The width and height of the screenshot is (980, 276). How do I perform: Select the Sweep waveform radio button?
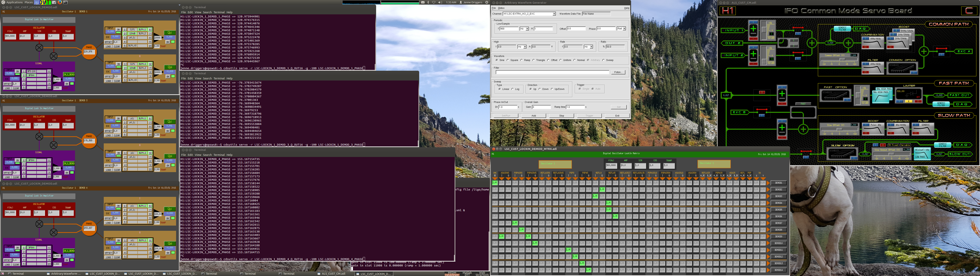(x=603, y=60)
